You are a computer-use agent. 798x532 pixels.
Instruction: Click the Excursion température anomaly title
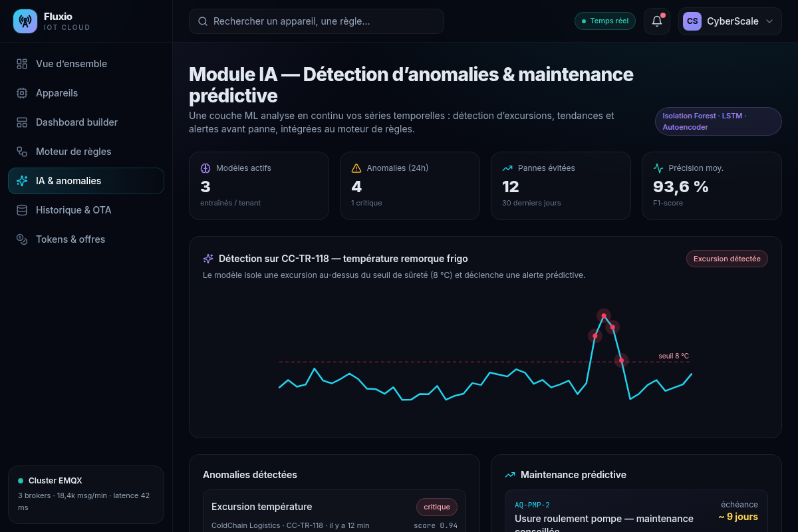coord(261,507)
